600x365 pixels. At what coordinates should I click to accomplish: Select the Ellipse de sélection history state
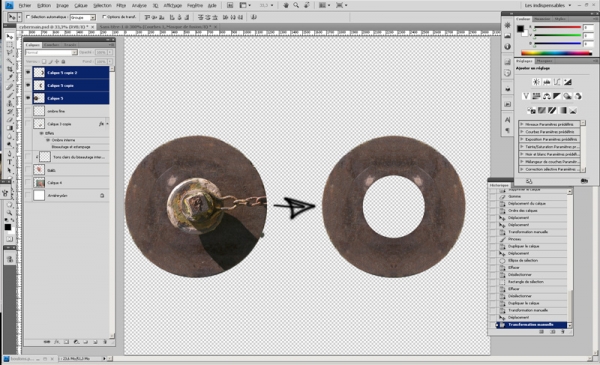[x=523, y=261]
